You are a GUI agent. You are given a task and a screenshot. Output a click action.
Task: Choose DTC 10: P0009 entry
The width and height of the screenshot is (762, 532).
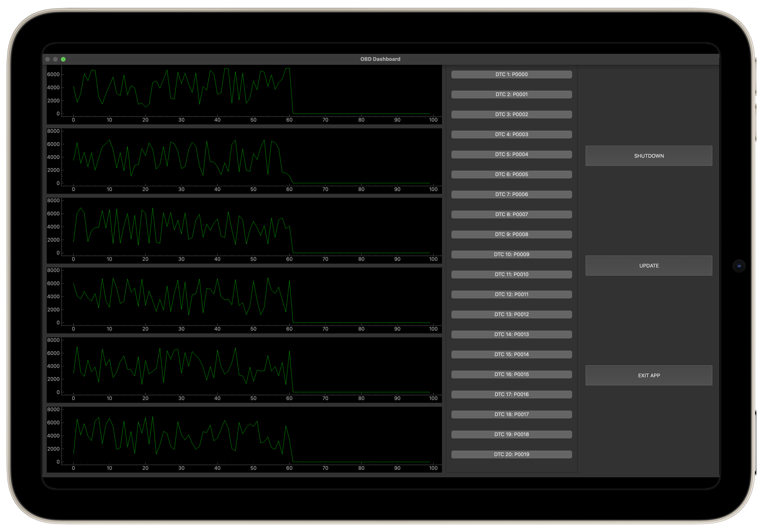pos(511,254)
